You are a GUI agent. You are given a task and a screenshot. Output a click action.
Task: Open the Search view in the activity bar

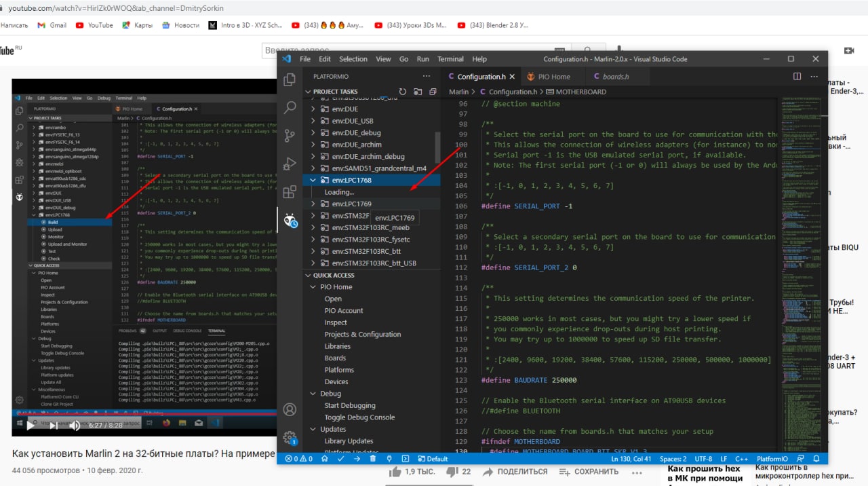click(x=290, y=107)
